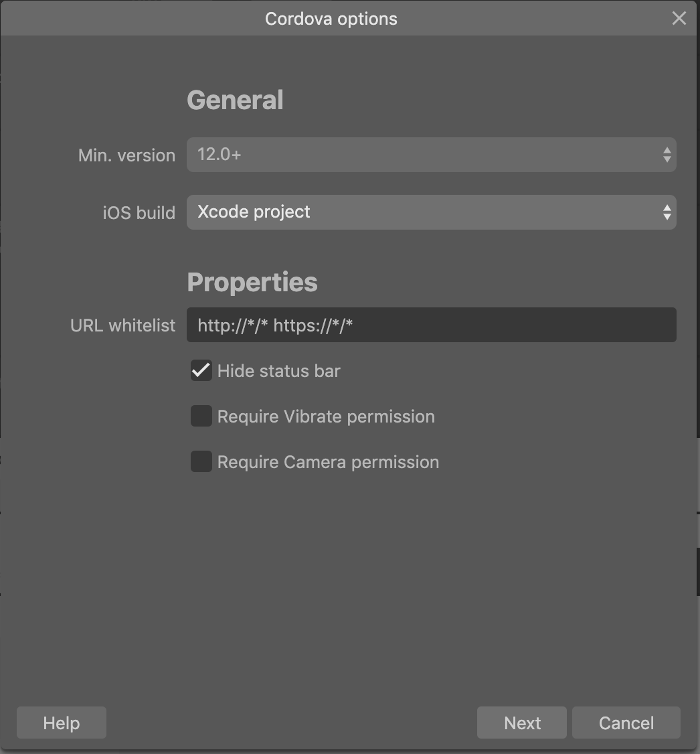
Task: Cancel the Cordova options dialog
Action: pyautogui.click(x=626, y=723)
